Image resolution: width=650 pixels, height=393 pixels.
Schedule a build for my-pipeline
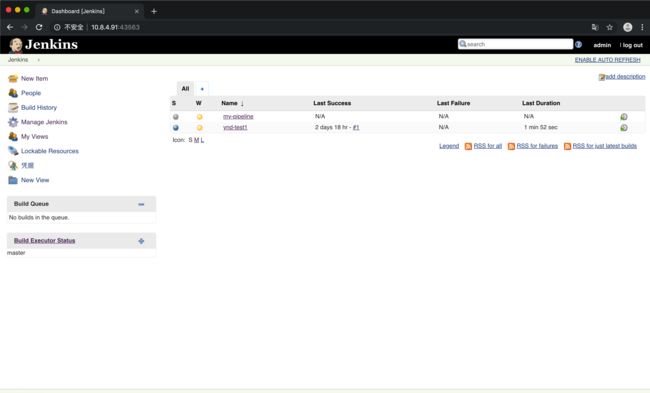point(623,117)
